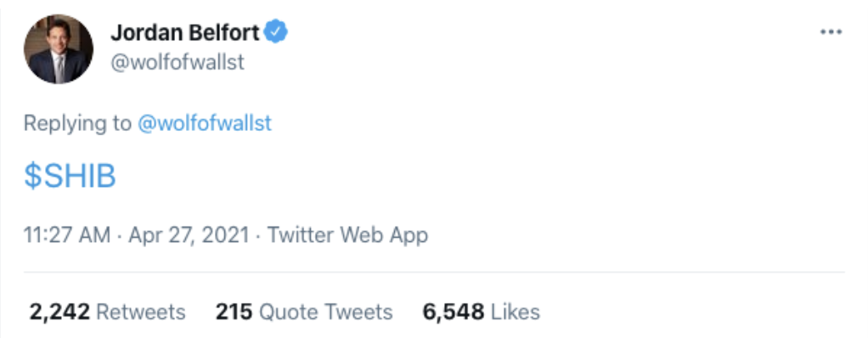Open the Twitter Web App source link
The width and height of the screenshot is (868, 338).
[347, 235]
